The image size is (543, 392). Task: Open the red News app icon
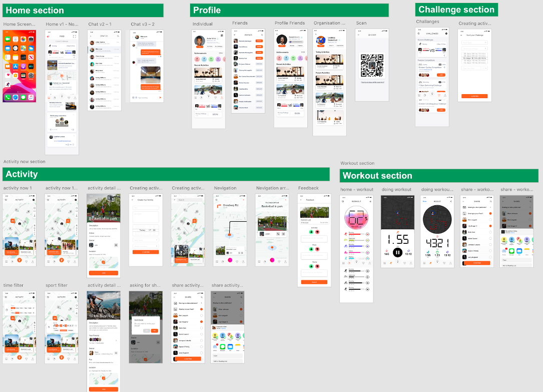pos(31,57)
